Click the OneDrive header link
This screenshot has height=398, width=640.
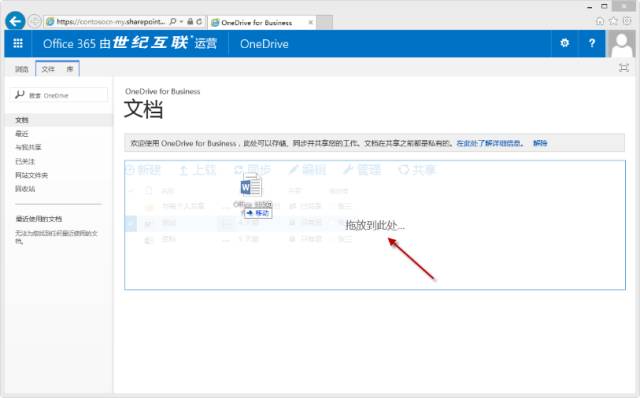pyautogui.click(x=264, y=44)
